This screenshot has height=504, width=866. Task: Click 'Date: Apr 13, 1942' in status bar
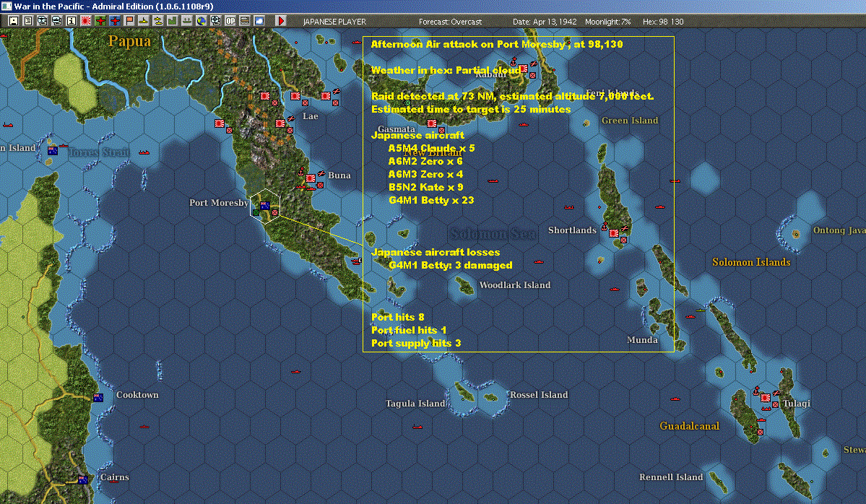545,22
